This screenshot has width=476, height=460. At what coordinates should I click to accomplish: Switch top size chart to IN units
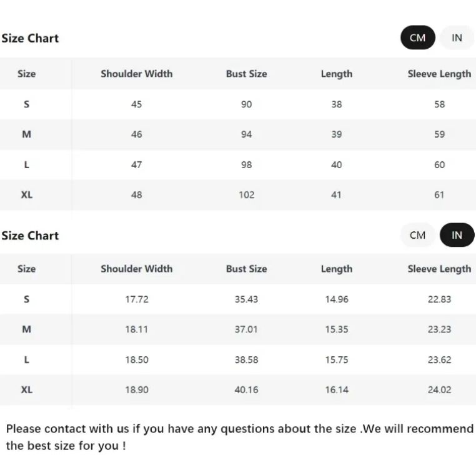pos(457,37)
